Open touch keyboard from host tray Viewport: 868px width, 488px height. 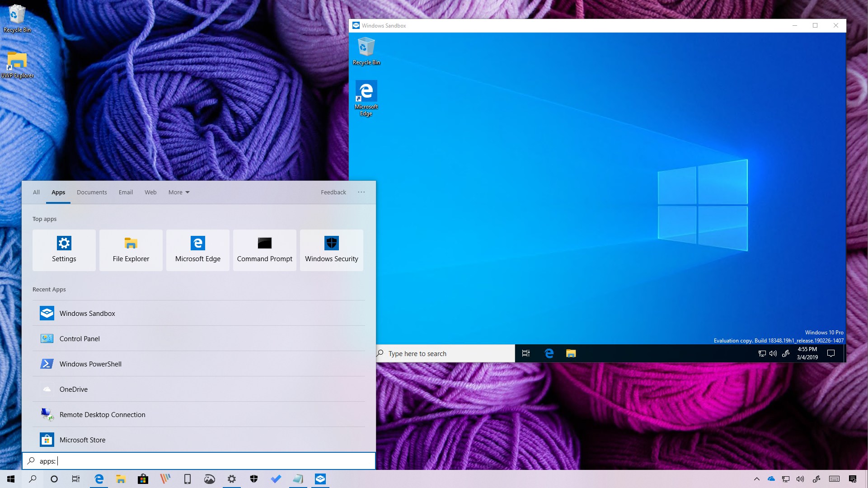[x=834, y=479]
